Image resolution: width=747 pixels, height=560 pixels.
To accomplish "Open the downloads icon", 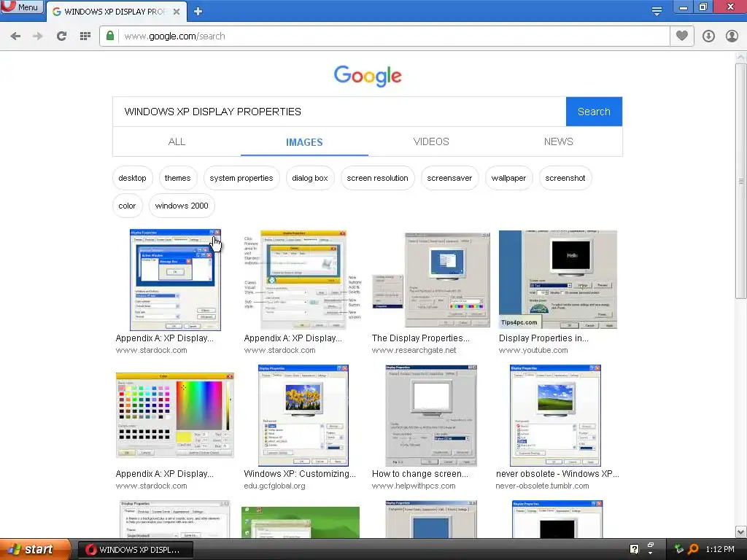I will [708, 36].
